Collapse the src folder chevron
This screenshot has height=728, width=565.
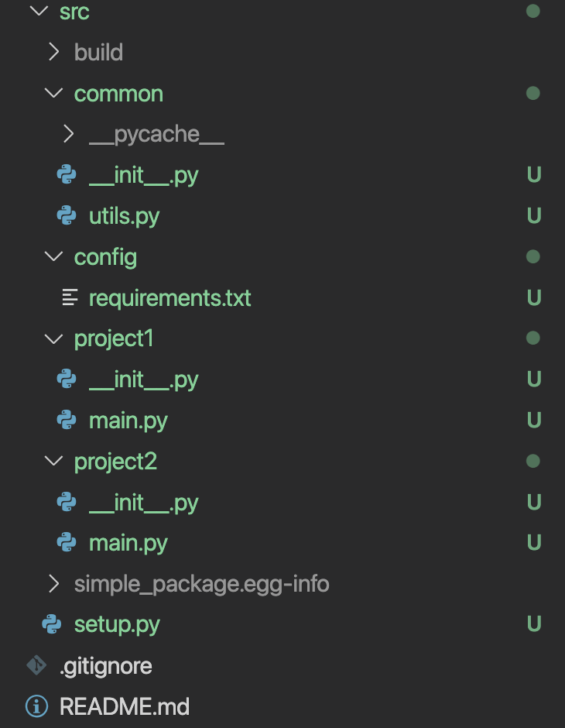point(39,10)
